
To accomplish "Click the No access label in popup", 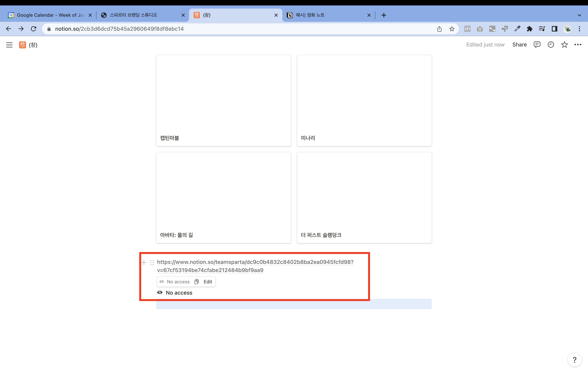I will pyautogui.click(x=178, y=282).
